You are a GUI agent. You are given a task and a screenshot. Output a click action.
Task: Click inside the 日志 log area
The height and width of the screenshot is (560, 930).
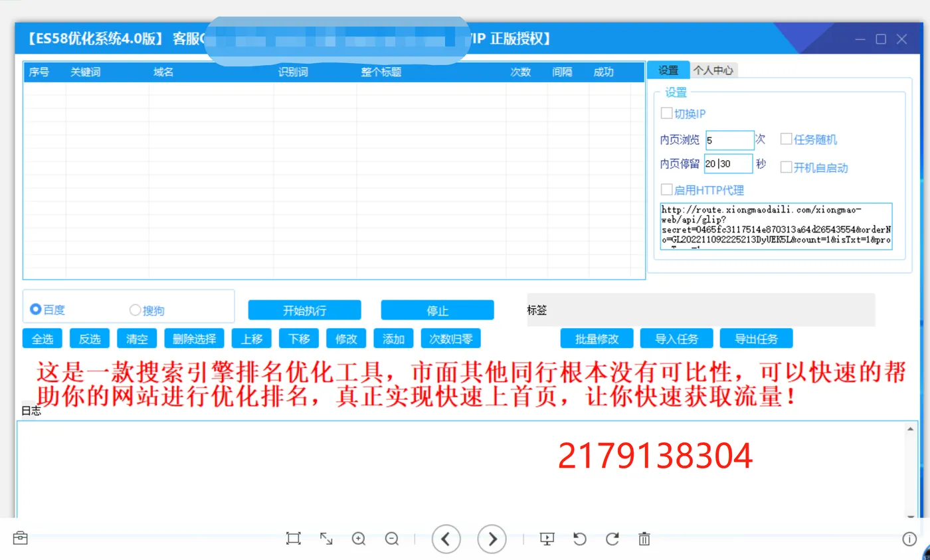[x=461, y=470]
